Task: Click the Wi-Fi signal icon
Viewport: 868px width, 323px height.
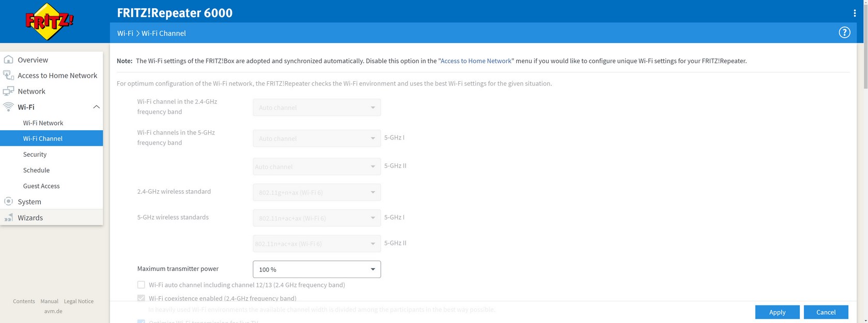Action: [x=8, y=107]
